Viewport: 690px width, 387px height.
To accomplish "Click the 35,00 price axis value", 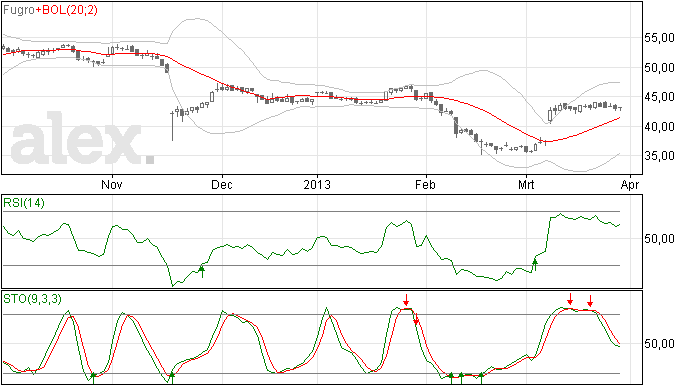I will click(659, 156).
